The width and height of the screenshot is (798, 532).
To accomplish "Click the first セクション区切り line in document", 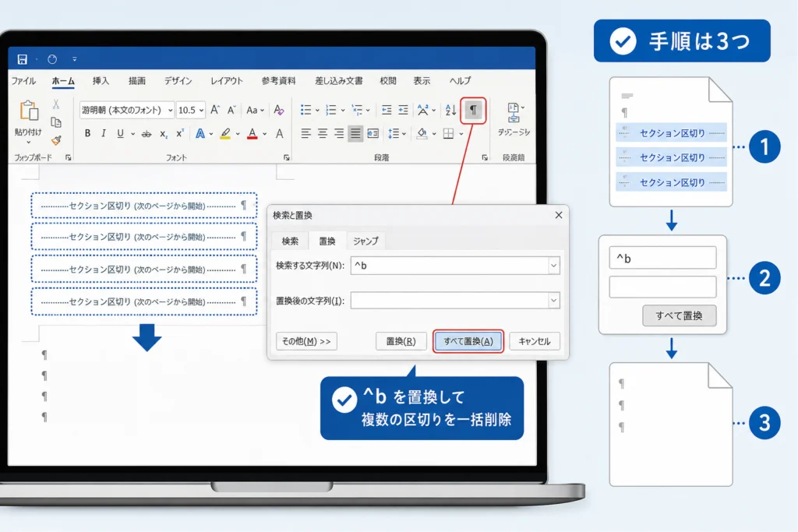I will pyautogui.click(x=144, y=206).
